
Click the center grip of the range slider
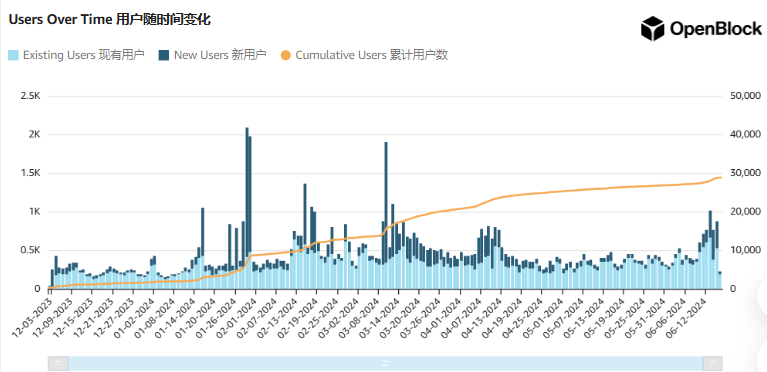(x=385, y=363)
